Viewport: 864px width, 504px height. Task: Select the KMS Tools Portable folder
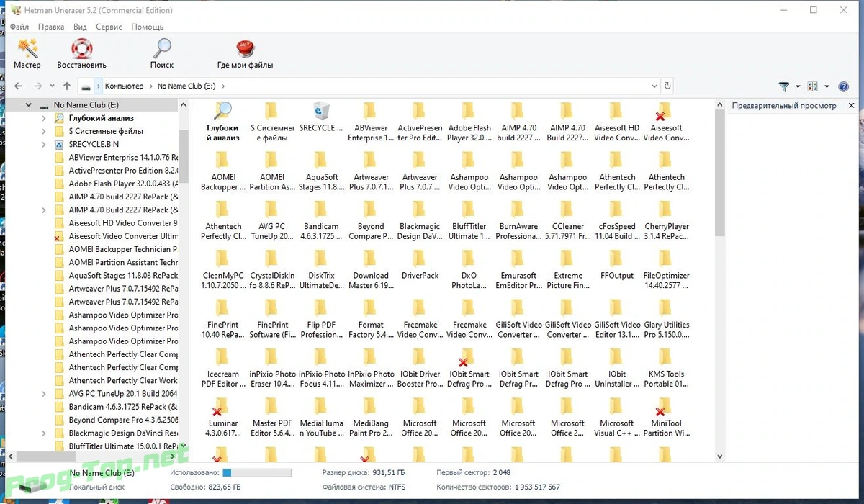666,368
